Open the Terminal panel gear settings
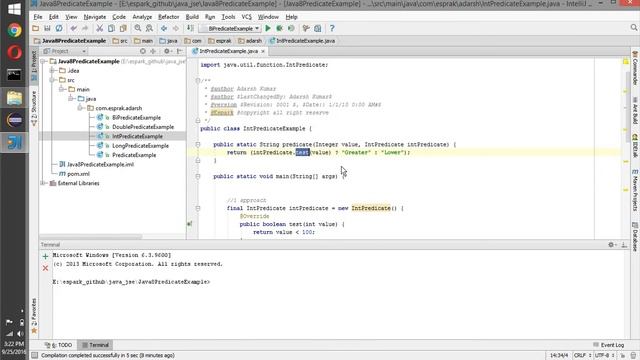 tap(611, 244)
